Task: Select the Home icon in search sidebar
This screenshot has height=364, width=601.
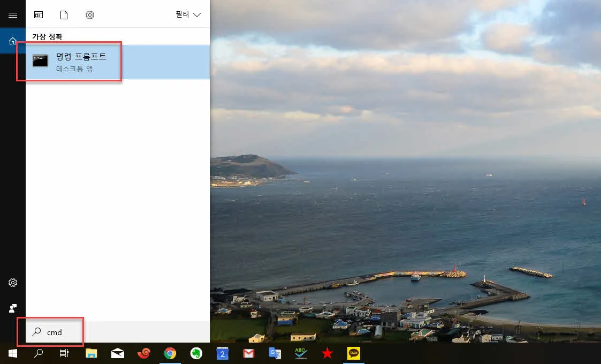Action: pos(13,41)
